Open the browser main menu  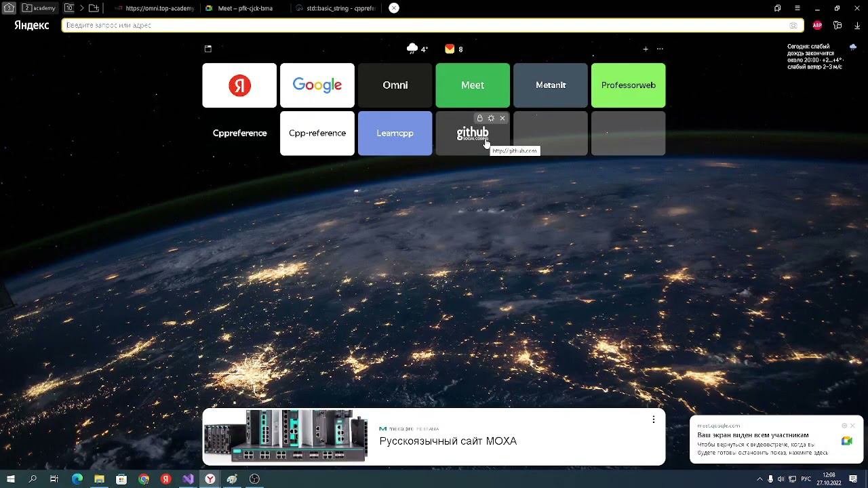(797, 8)
